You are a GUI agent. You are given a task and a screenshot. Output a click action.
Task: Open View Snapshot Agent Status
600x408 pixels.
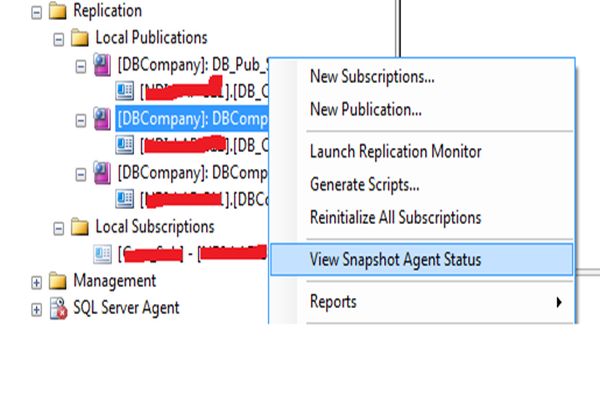click(422, 259)
